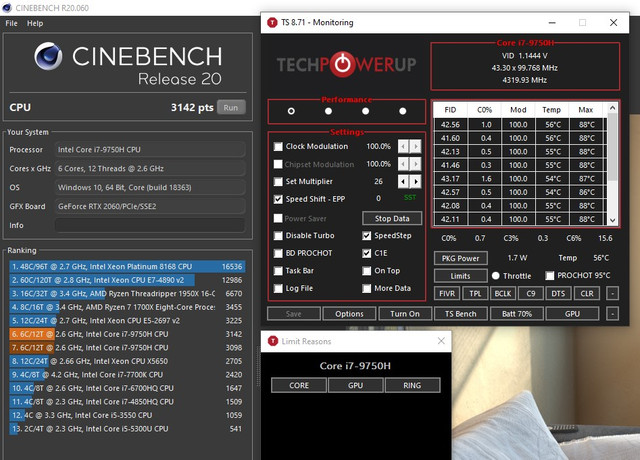Uncheck the SpeedStep checkbox

pos(367,236)
